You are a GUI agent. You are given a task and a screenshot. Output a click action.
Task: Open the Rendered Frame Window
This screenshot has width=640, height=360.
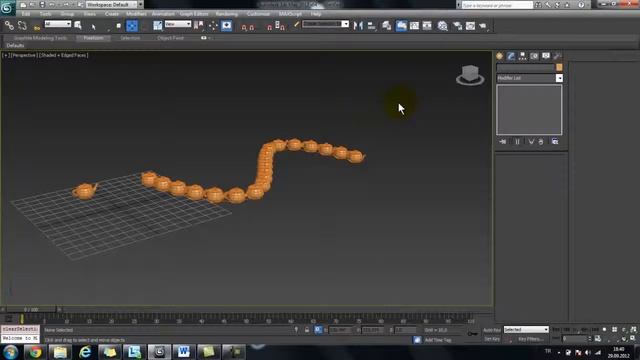[470, 26]
